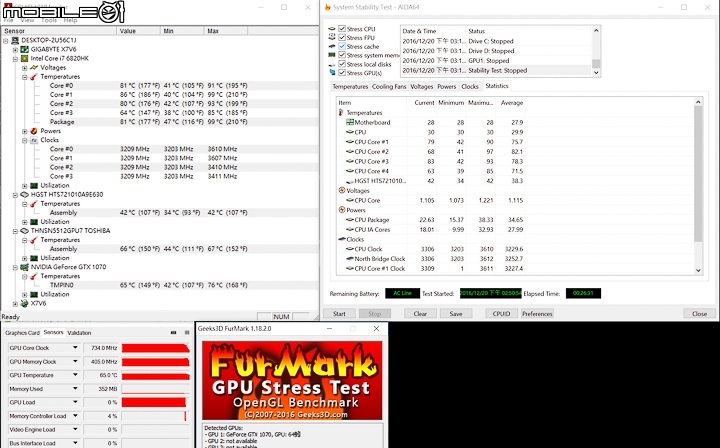
Task: Click the Intel Core i7 6820HK chip icon
Action: [x=25, y=59]
